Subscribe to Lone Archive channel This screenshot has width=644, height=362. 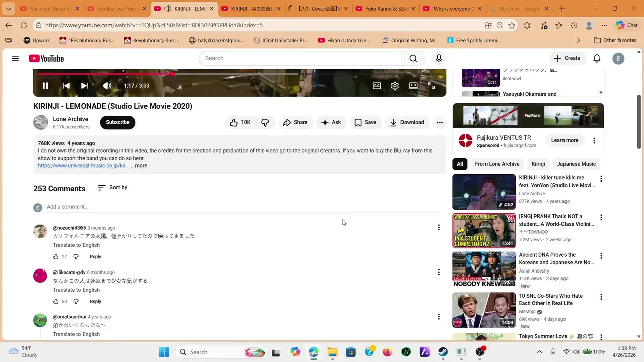pyautogui.click(x=118, y=122)
